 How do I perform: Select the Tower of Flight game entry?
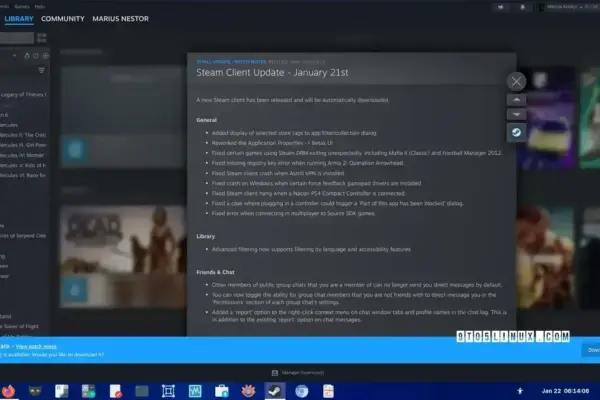pos(20,326)
